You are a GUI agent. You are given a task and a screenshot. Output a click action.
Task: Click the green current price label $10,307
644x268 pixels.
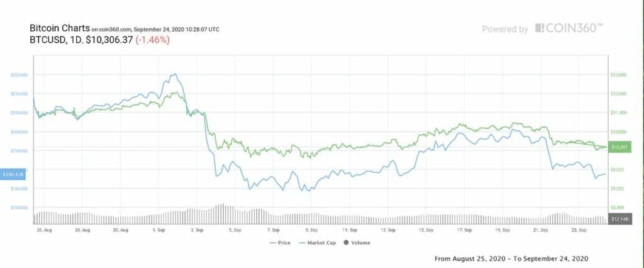(x=620, y=147)
